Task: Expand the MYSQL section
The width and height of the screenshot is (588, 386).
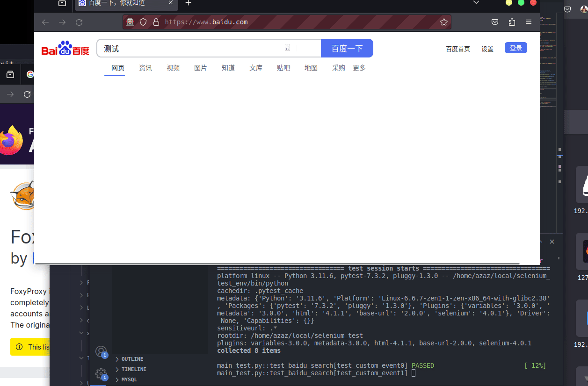Action: pos(129,379)
